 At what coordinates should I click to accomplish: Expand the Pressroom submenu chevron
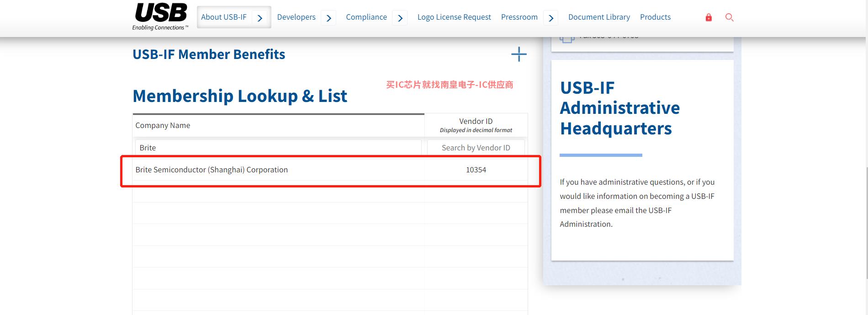(551, 18)
